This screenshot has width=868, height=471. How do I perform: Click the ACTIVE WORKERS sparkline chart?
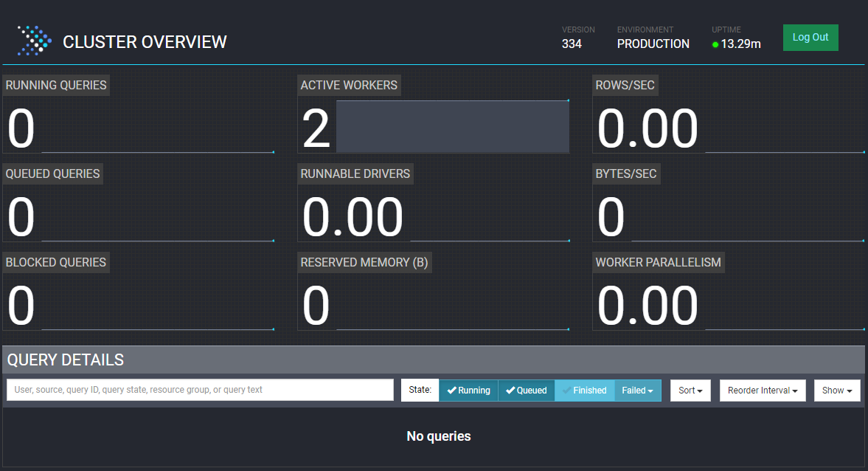(x=453, y=126)
